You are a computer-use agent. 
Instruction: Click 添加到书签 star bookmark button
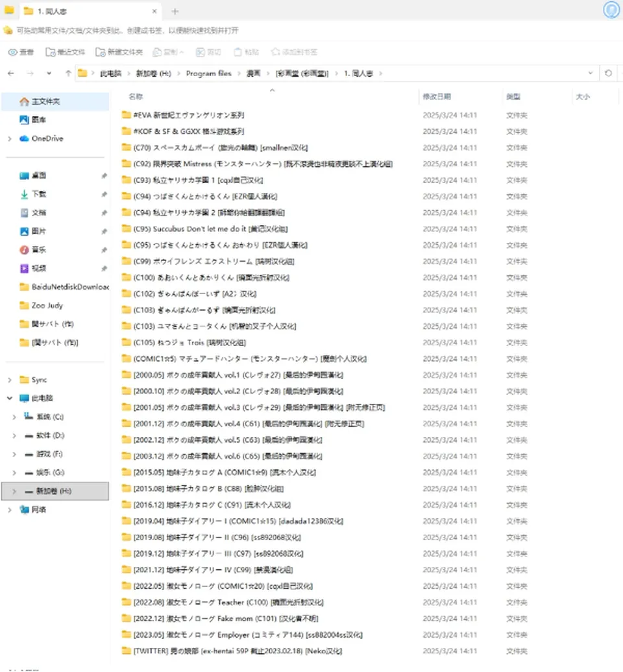coord(294,53)
